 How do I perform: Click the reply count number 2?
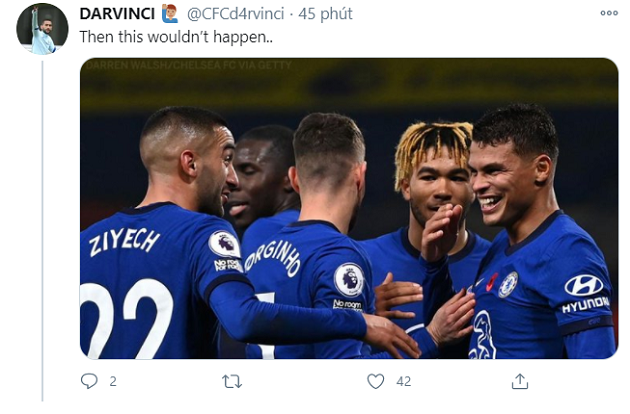(x=114, y=381)
